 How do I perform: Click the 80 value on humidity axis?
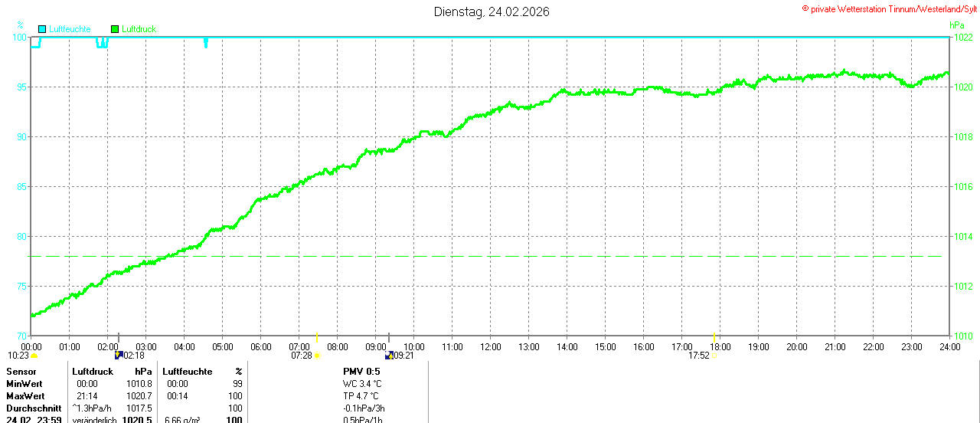tap(21, 237)
